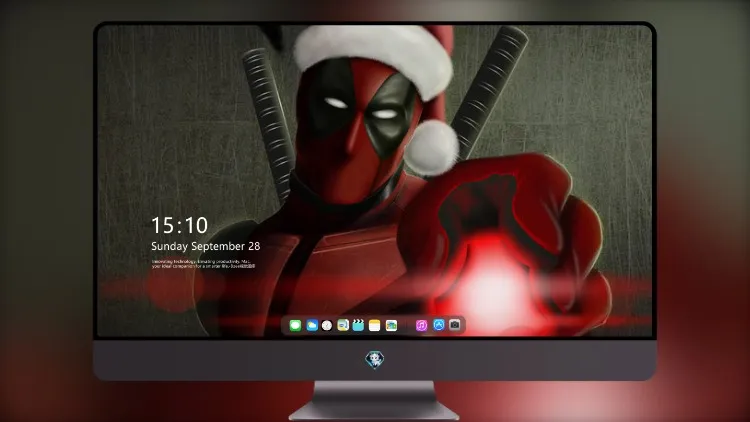This screenshot has height=422, width=750.
Task: Open the yellow-bordered dock icon next to the Clock
Action: pos(343,326)
